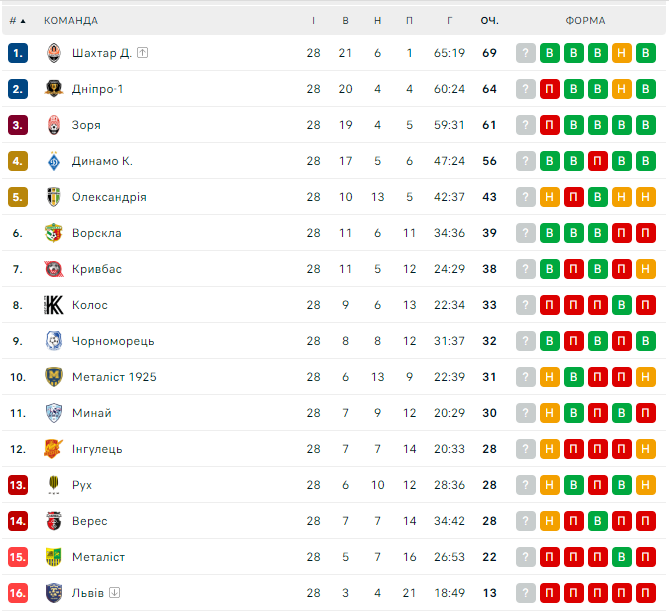The height and width of the screenshot is (616, 669).
Task: Click the Ворскла goal difference 34:36
Action: [x=450, y=233]
